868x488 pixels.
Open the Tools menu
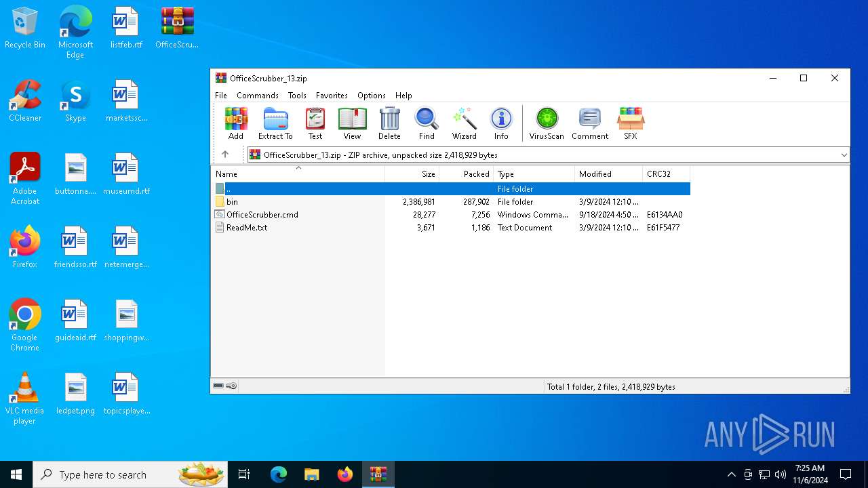tap(297, 96)
